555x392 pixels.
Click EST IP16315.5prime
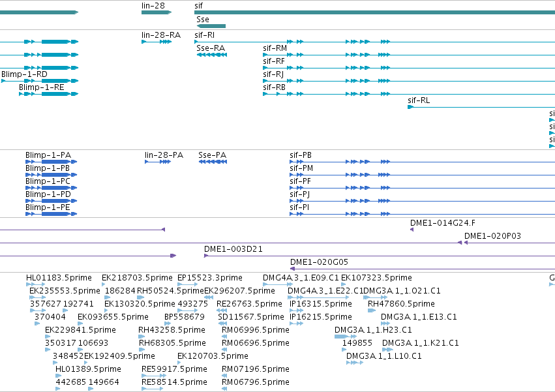pos(321,304)
